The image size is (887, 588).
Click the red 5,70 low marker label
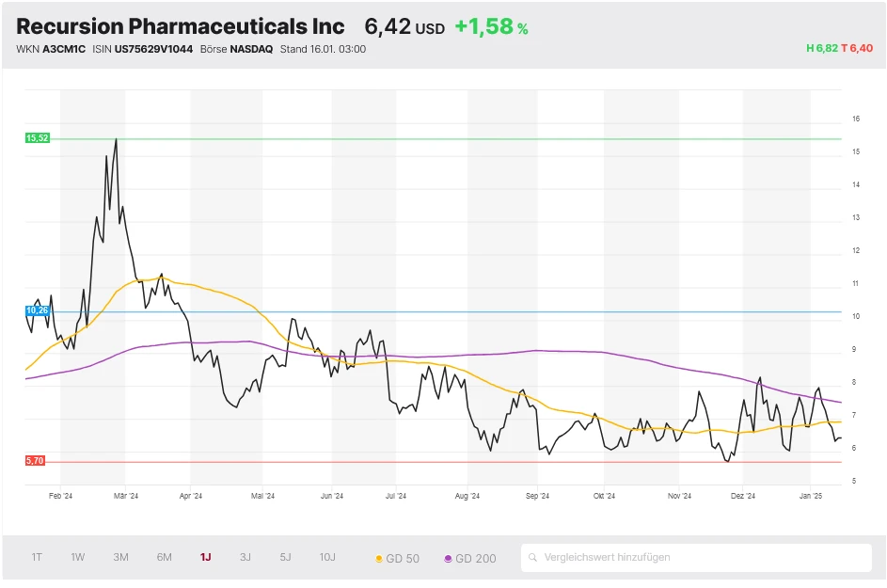click(35, 461)
